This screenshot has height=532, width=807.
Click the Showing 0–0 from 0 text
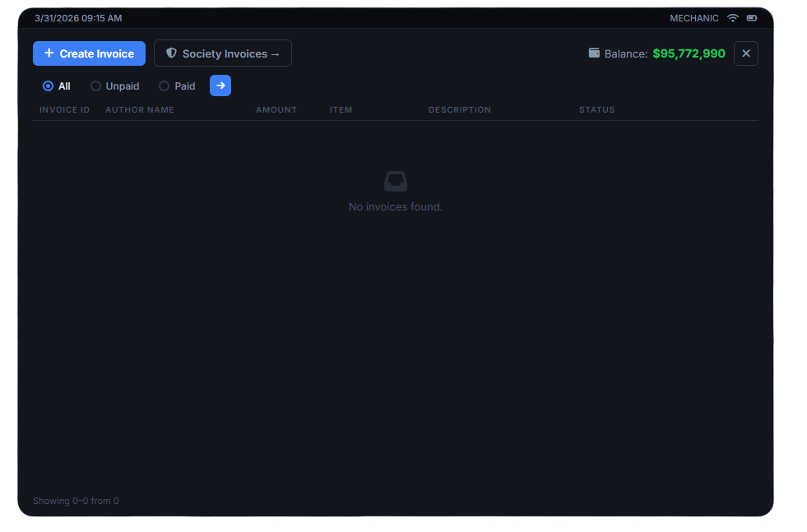point(76,501)
